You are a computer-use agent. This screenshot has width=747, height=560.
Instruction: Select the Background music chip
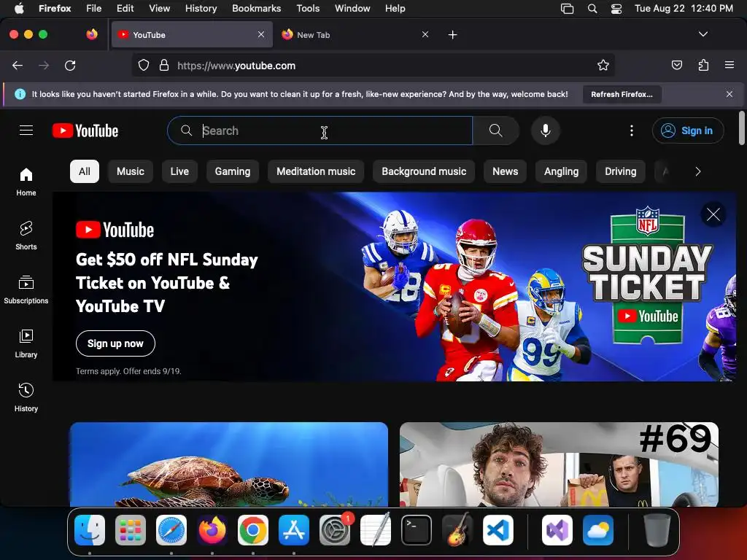[x=424, y=171]
